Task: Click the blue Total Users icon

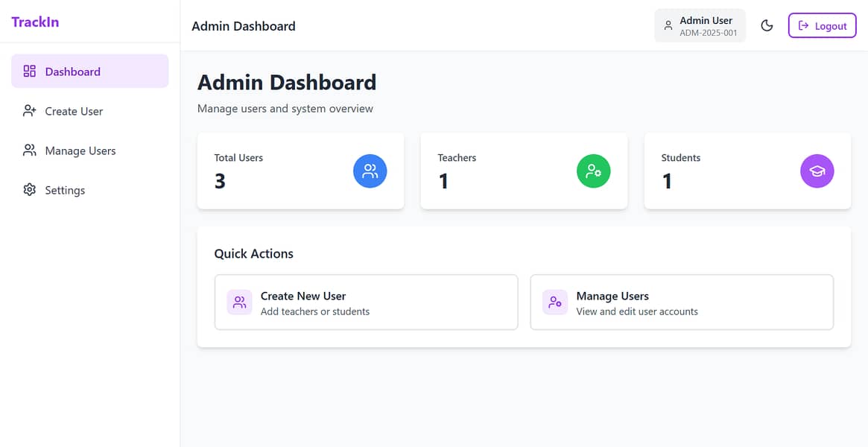Action: (x=370, y=171)
